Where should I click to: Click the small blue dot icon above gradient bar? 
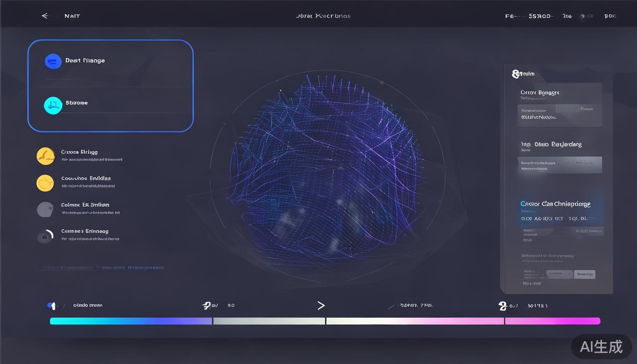pyautogui.click(x=50, y=306)
